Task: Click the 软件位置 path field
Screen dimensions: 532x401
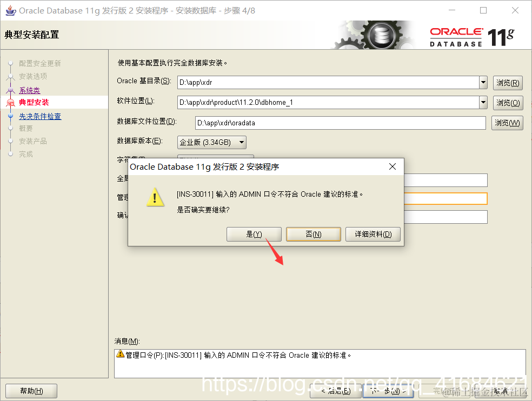Action: coord(328,103)
